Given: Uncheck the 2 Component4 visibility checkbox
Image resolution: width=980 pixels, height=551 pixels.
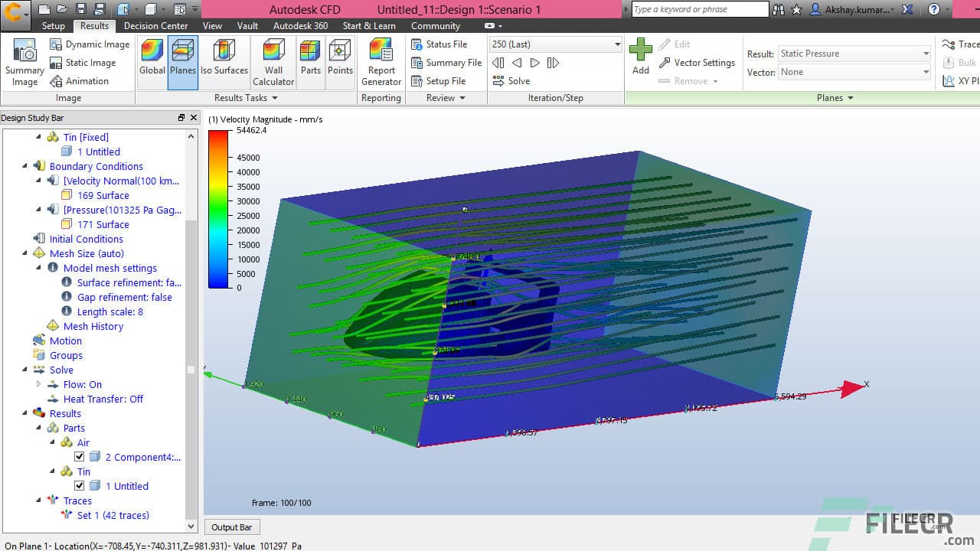Looking at the screenshot, I should click(x=80, y=456).
